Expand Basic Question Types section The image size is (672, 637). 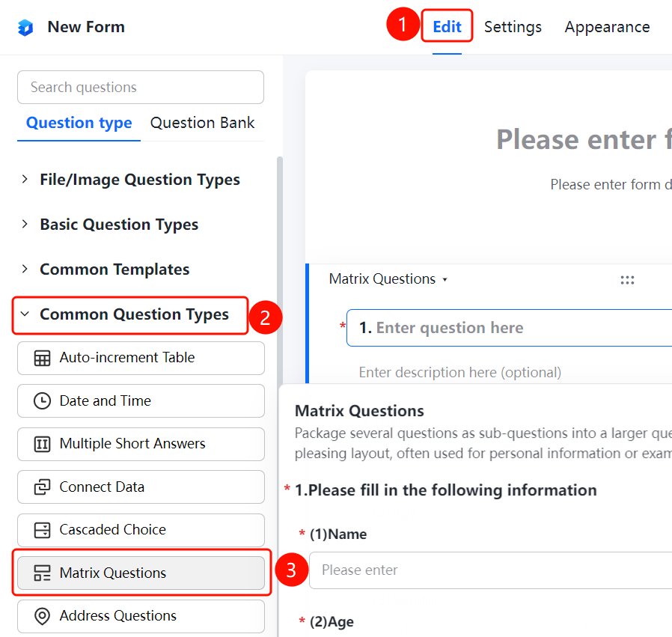point(25,225)
